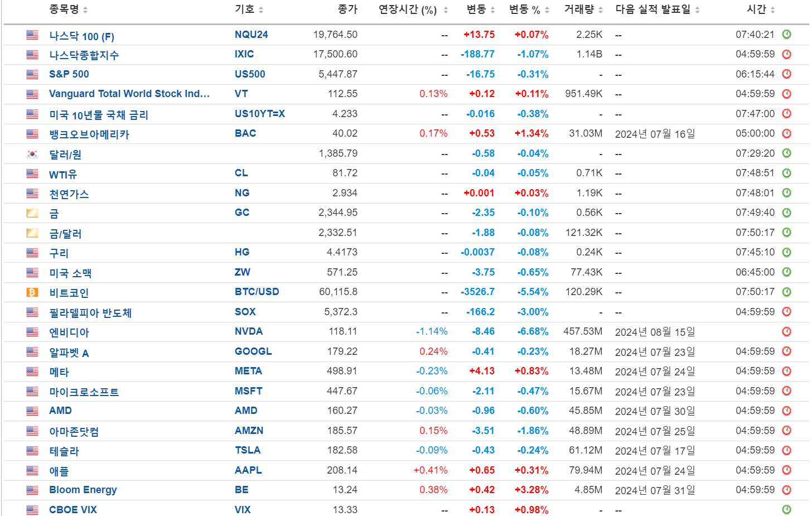Screen dimensions: 812x516
Task: Click earnings date 2024년 08월 15일
Action: pyautogui.click(x=655, y=332)
